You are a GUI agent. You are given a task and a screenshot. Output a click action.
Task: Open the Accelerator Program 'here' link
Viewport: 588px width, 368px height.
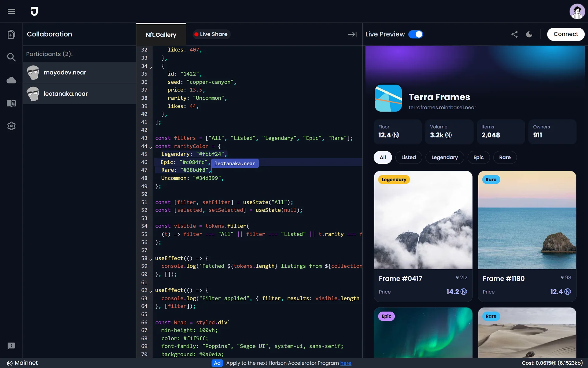coord(346,363)
